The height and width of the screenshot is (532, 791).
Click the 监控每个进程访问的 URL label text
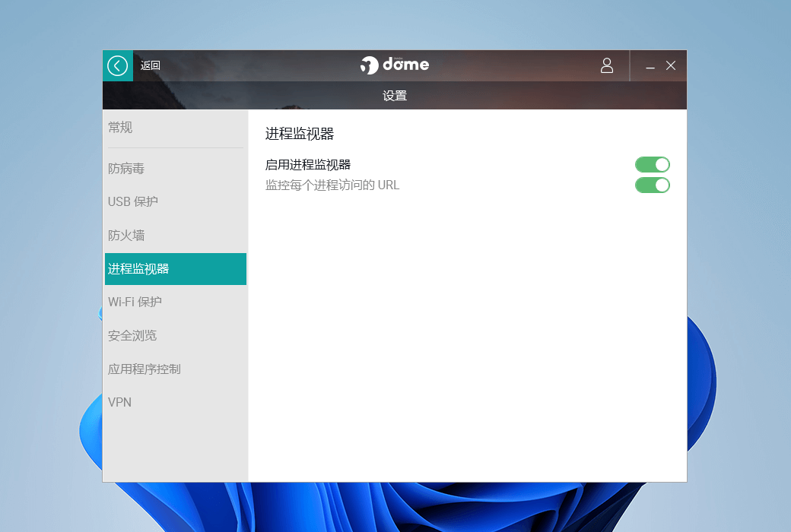coord(332,185)
